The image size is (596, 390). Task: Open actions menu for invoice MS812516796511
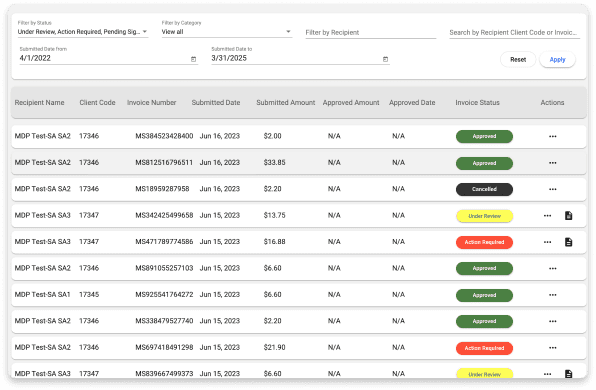click(552, 163)
